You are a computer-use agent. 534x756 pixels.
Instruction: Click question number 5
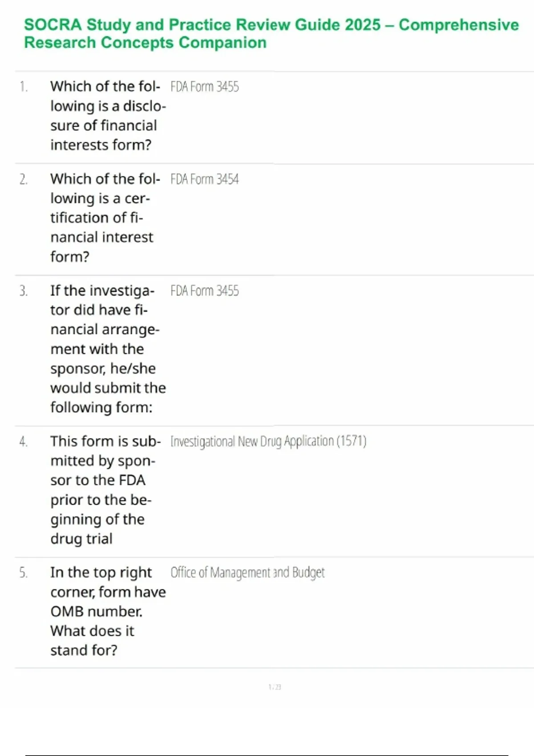pyautogui.click(x=24, y=573)
